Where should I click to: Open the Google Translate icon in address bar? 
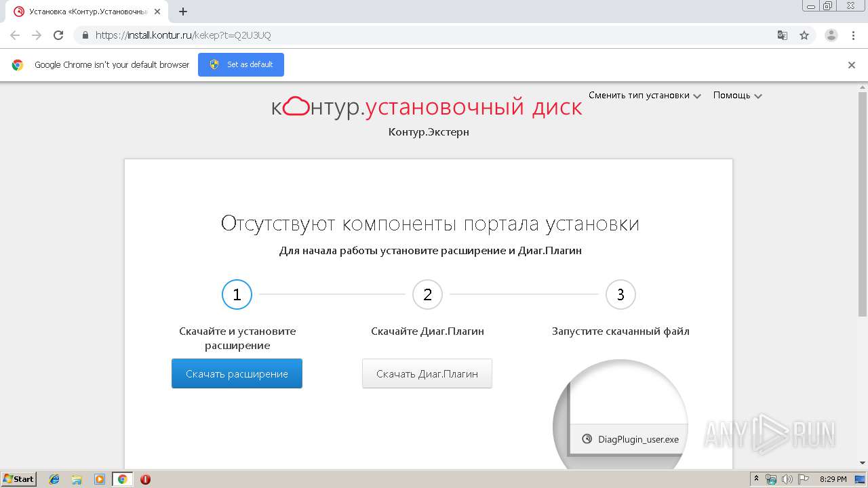783,35
